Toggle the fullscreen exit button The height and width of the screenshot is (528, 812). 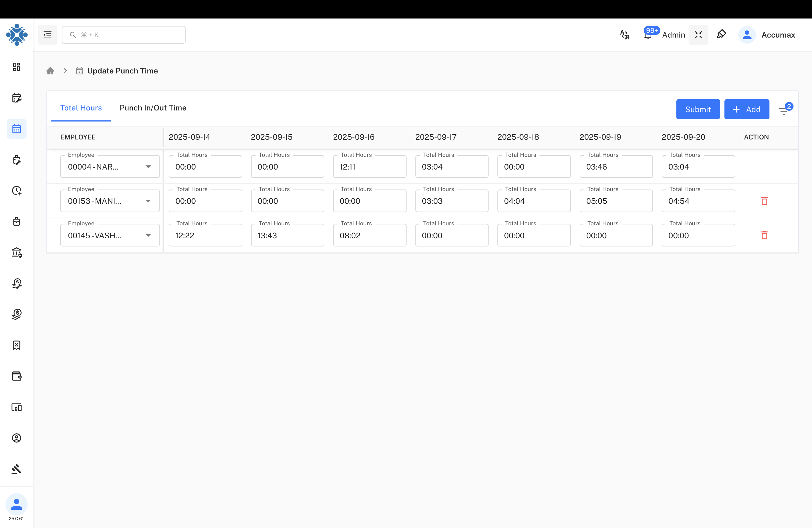click(x=698, y=35)
